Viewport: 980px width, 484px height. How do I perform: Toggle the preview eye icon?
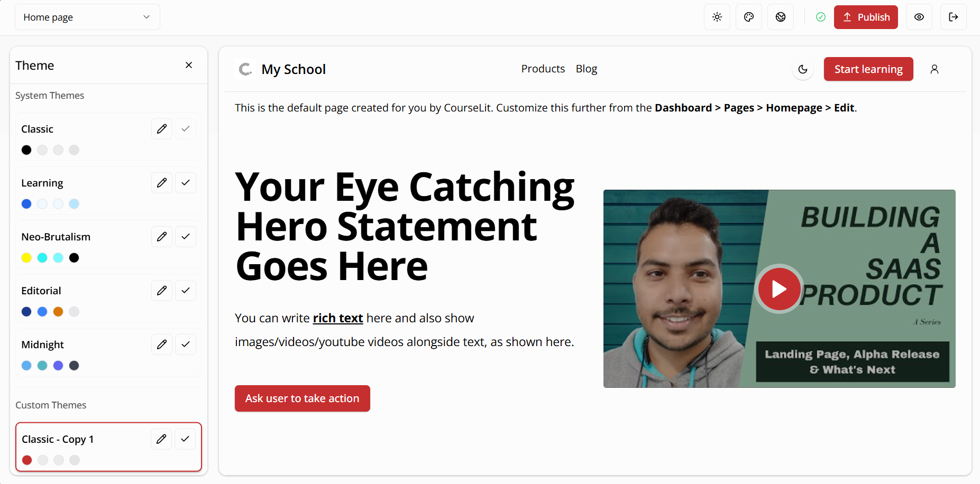coord(919,17)
